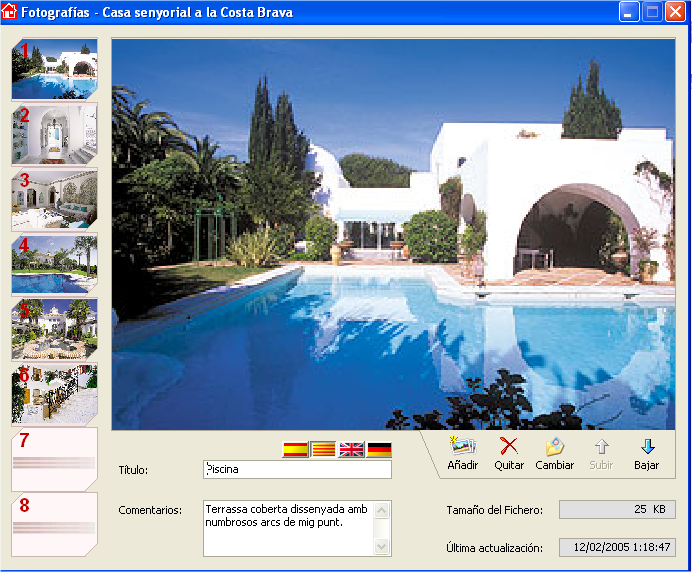Select thumbnail 3 living room photo
This screenshot has height=572, width=692.
pyautogui.click(x=55, y=199)
